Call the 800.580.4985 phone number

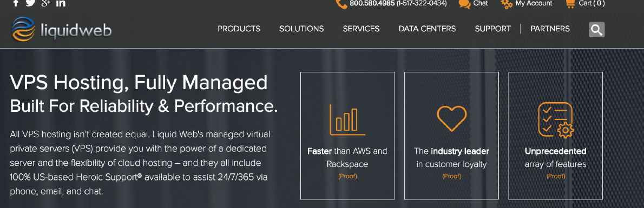372,3
